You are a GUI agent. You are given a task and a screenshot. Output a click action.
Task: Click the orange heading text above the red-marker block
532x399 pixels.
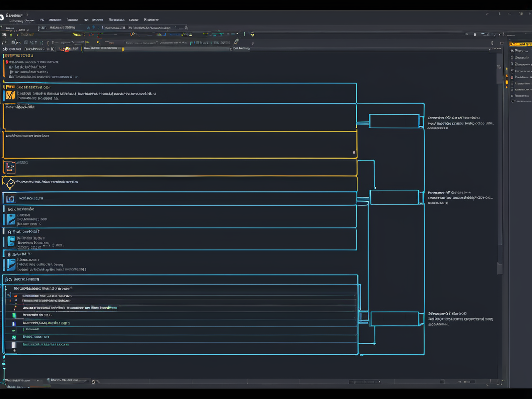pyautogui.click(x=19, y=55)
